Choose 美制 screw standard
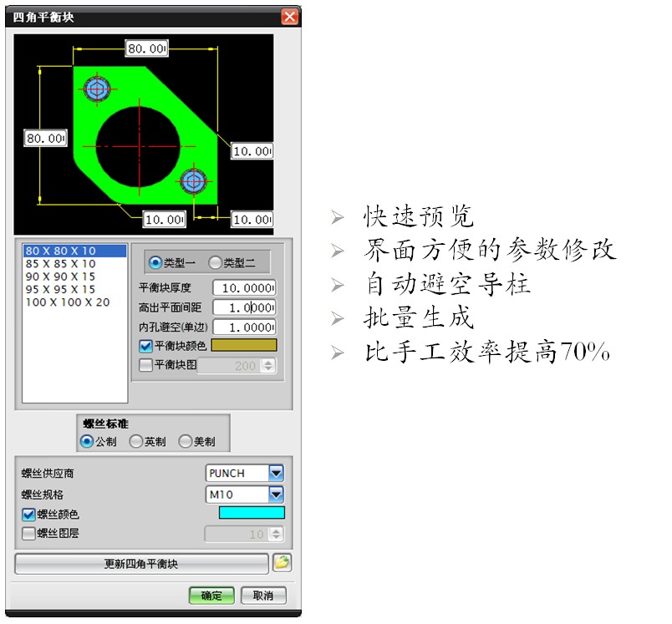672x624 pixels. (x=185, y=442)
